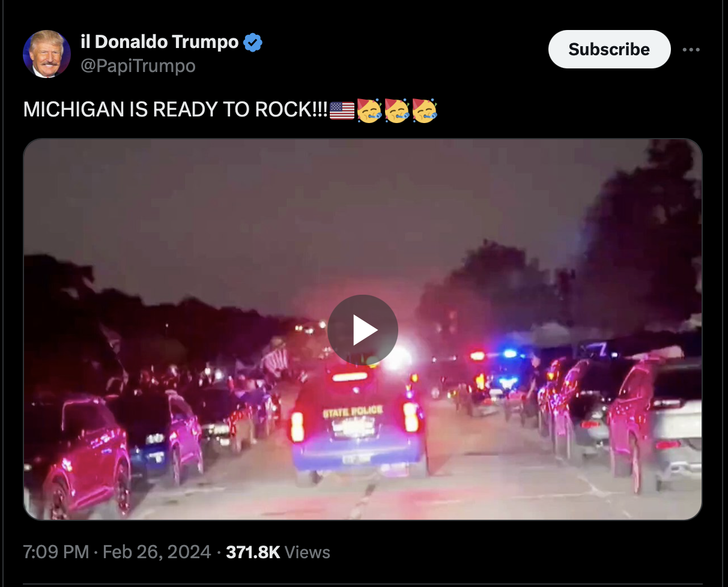Viewport: 728px width, 587px height.
Task: Play the video with the center play button
Action: [363, 330]
